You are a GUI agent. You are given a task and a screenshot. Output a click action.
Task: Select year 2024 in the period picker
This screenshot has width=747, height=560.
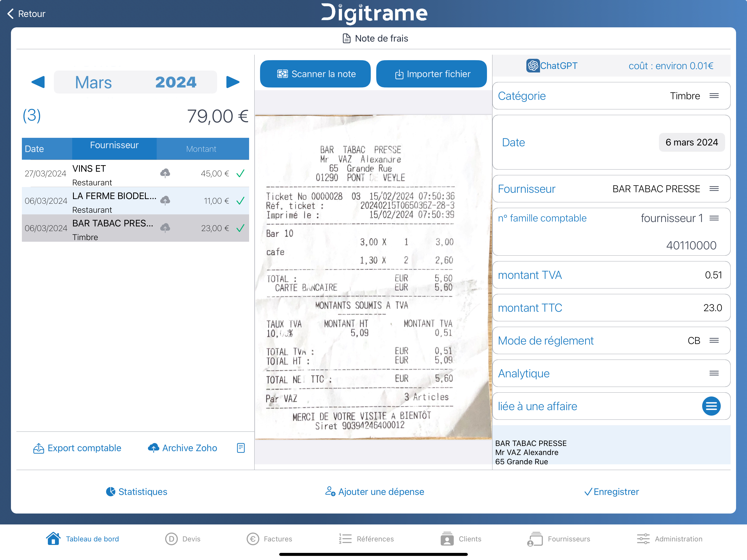[176, 82]
